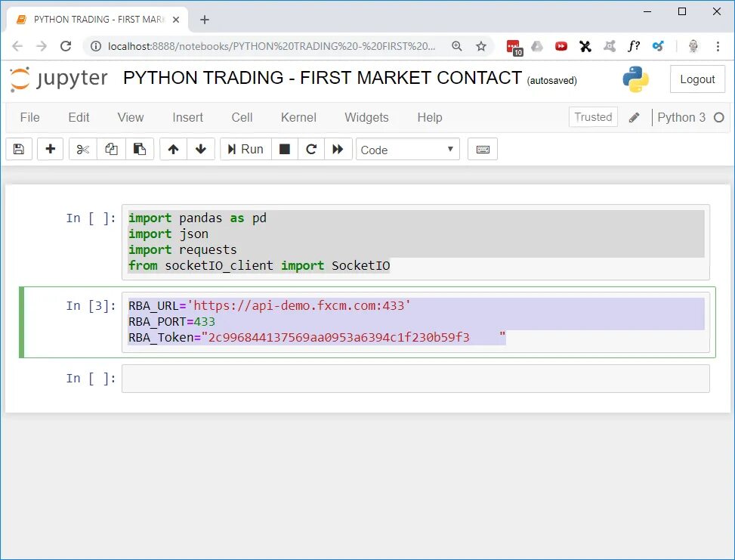Screen dimensions: 735x560
Task: Open the Edit menu
Action: pyautogui.click(x=79, y=117)
